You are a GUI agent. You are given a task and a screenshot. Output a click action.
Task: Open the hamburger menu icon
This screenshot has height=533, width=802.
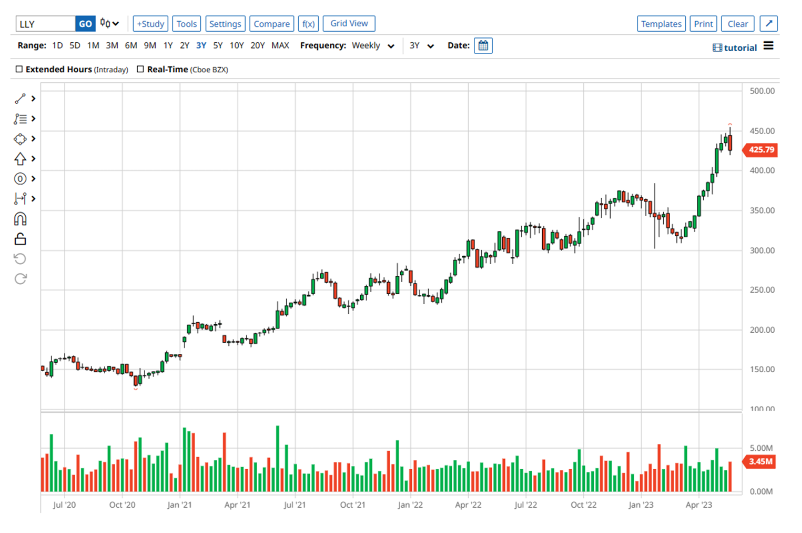click(x=768, y=46)
